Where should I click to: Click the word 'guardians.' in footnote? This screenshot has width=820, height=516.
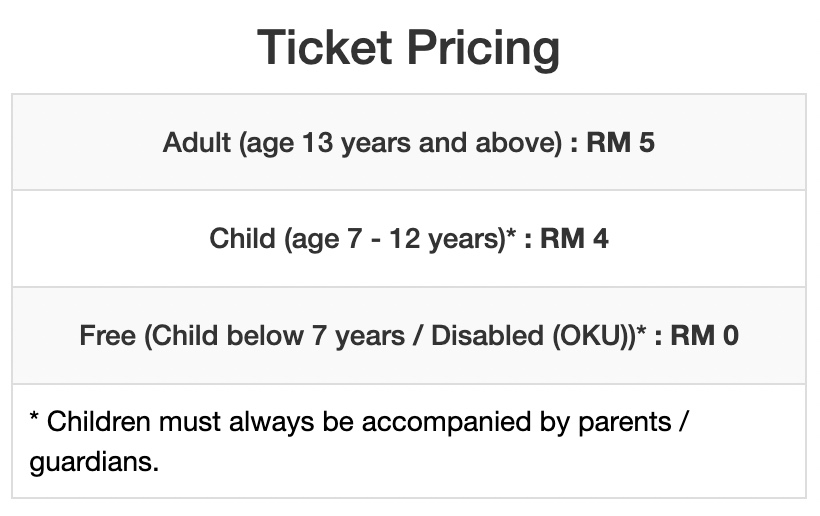pyautogui.click(x=94, y=463)
